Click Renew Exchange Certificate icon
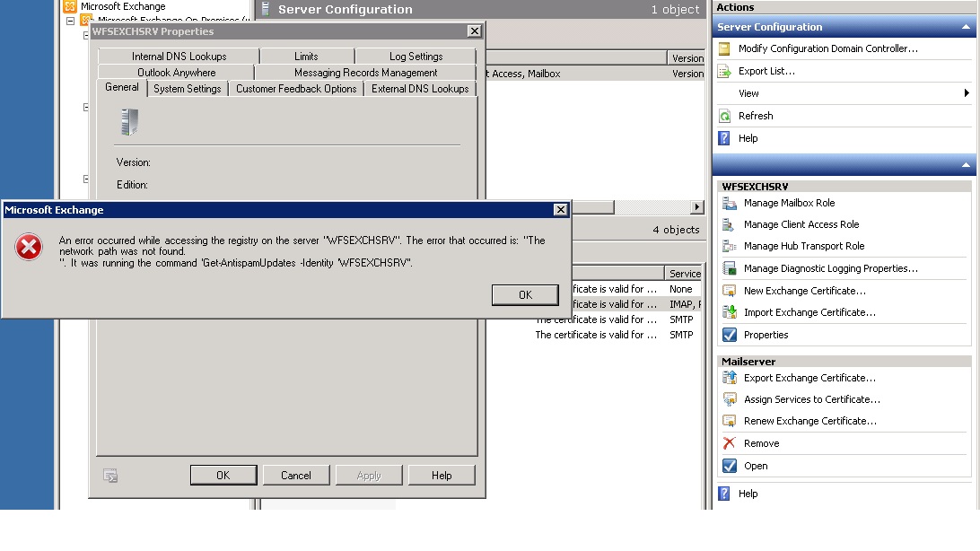 point(730,421)
